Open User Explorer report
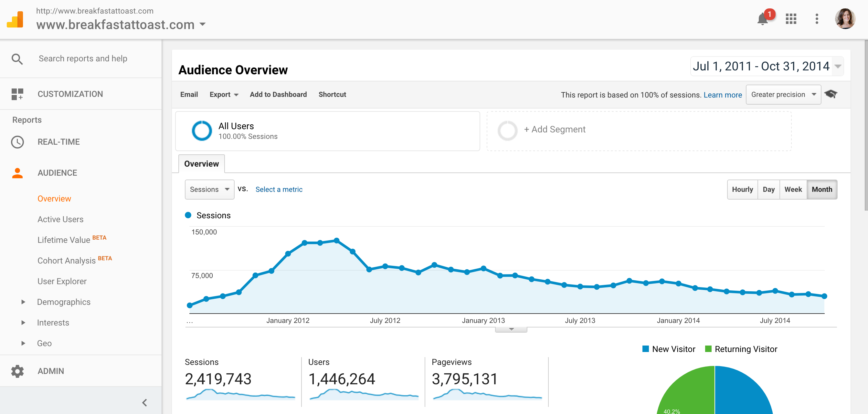The image size is (868, 414). (x=62, y=281)
